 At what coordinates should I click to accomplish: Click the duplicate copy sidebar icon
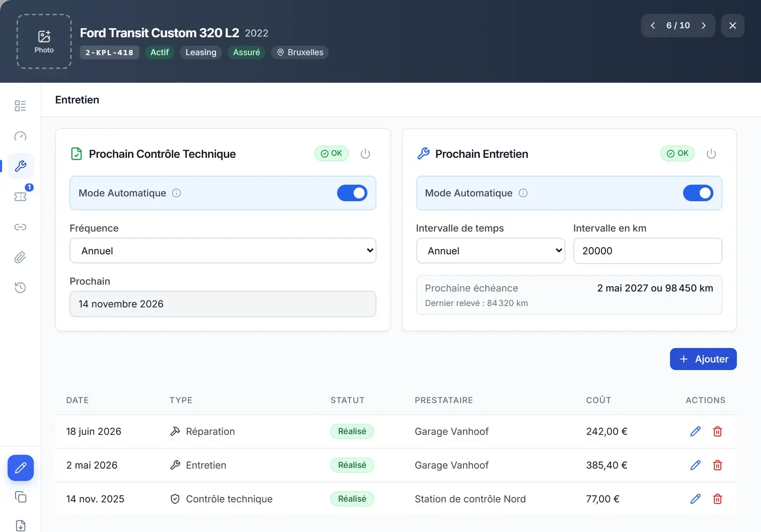[20, 497]
